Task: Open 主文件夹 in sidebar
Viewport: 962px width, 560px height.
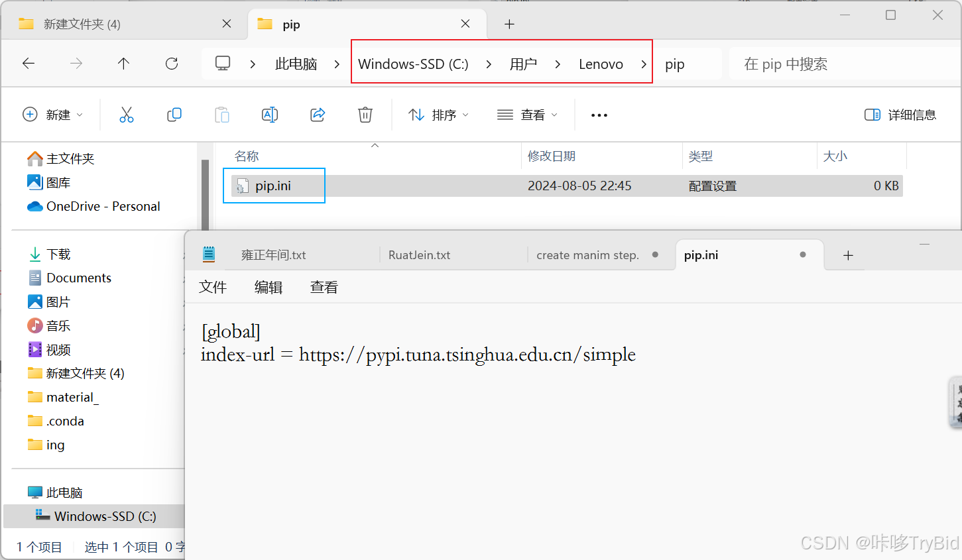Action: coord(61,158)
